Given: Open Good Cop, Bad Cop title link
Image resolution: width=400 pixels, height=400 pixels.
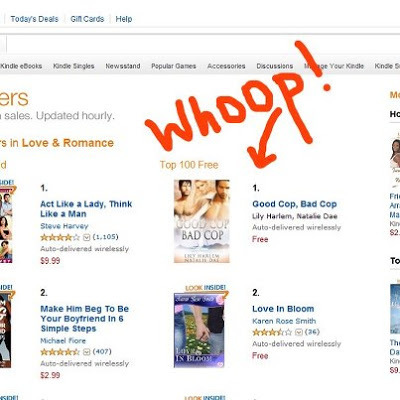Looking at the screenshot, I should click(295, 204).
